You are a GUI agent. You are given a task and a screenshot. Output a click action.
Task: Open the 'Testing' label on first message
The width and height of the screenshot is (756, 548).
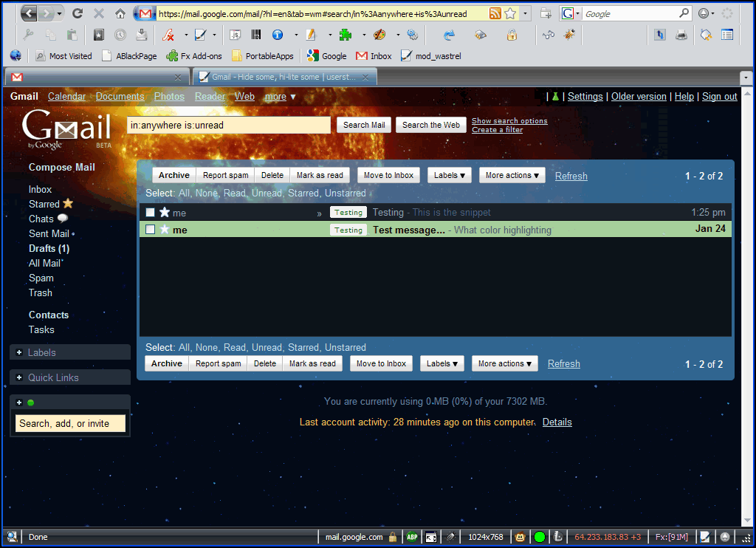[x=348, y=212]
